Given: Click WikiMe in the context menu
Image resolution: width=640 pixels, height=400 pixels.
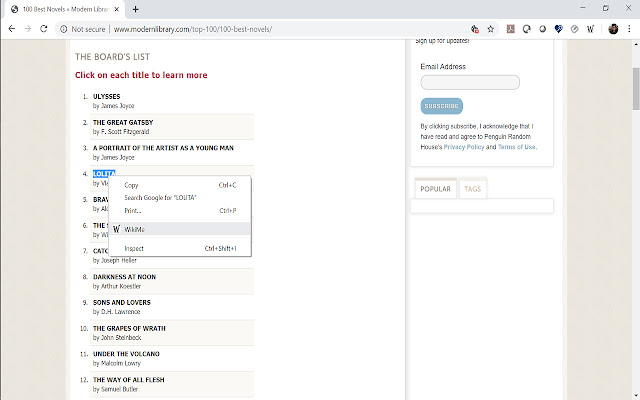Looking at the screenshot, I should coord(180,229).
